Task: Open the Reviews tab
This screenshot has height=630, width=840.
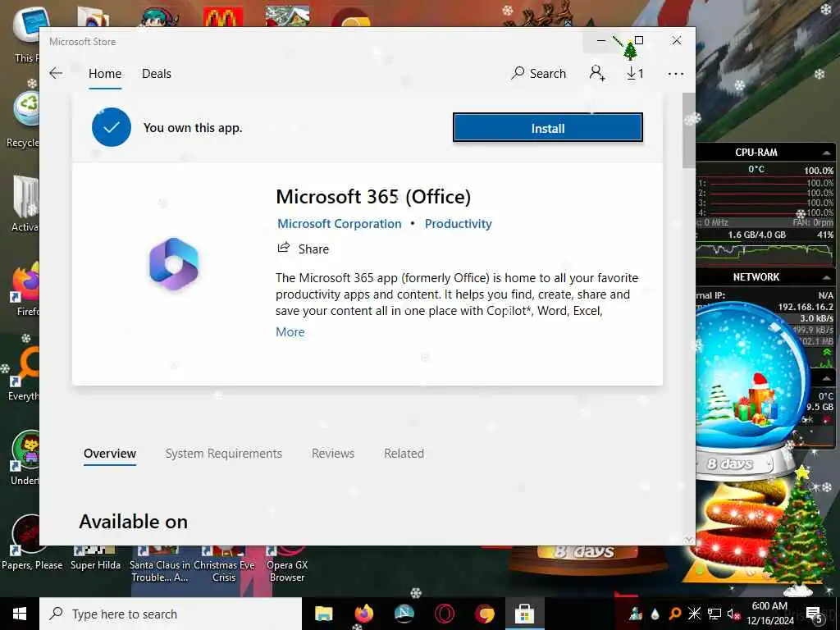Action: 333,453
